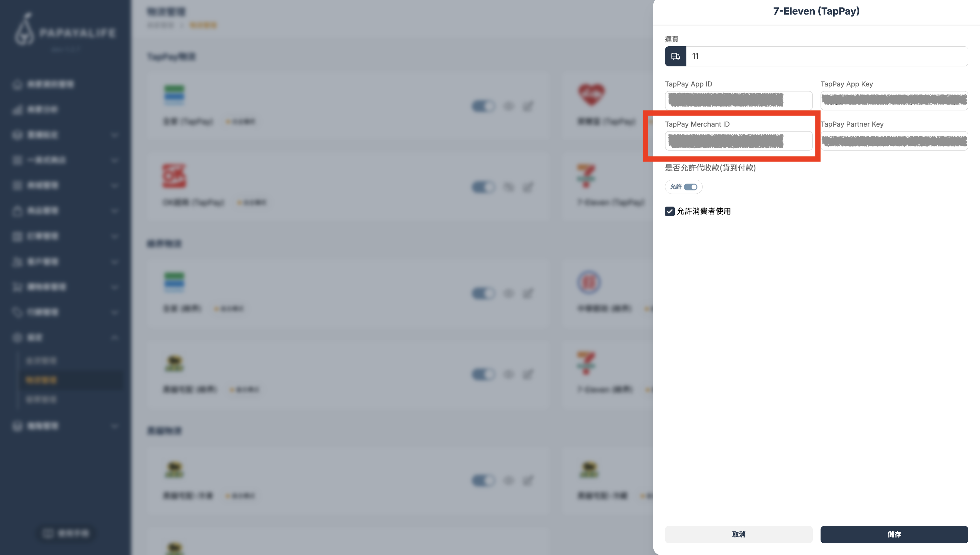This screenshot has width=980, height=555.
Task: Click the TapPay Merchant ID input field
Action: (739, 141)
